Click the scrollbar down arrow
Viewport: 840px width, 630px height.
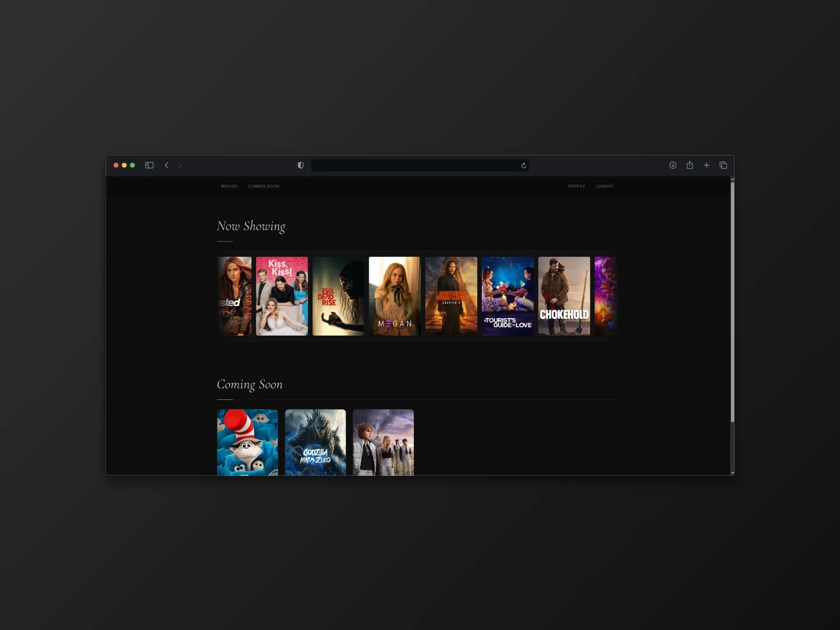[x=732, y=473]
